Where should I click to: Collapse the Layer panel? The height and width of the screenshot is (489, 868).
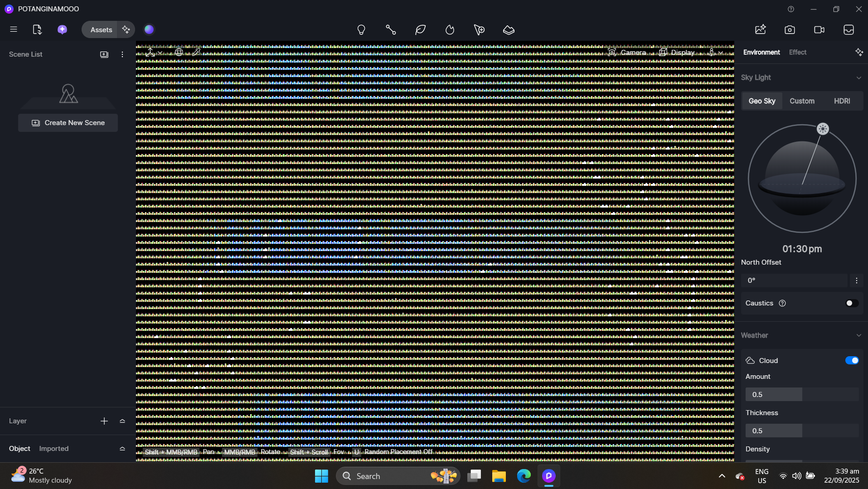click(122, 421)
